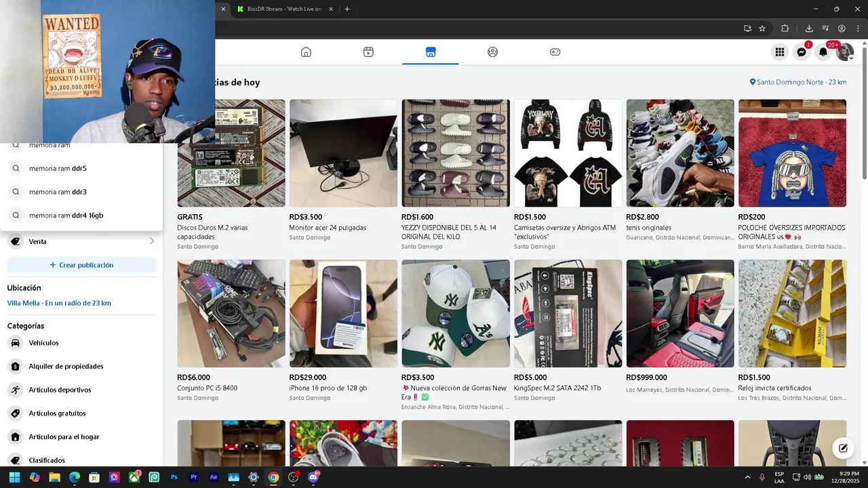The height and width of the screenshot is (488, 868).
Task: Open Alquiler de propiedades category
Action: [81, 366]
